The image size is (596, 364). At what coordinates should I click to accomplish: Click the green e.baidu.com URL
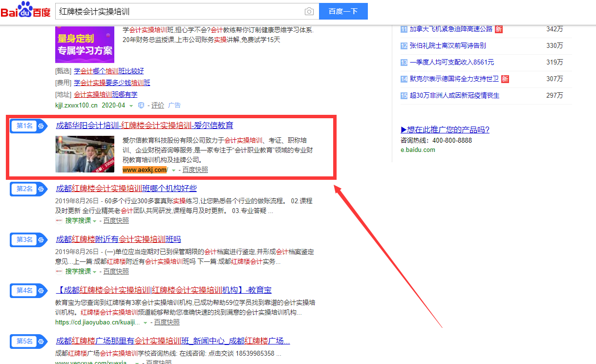tap(418, 150)
